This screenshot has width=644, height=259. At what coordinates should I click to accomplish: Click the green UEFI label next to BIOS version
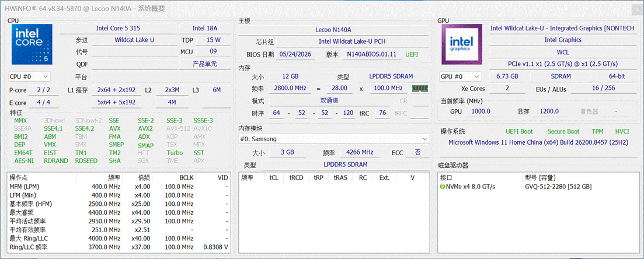tap(412, 54)
